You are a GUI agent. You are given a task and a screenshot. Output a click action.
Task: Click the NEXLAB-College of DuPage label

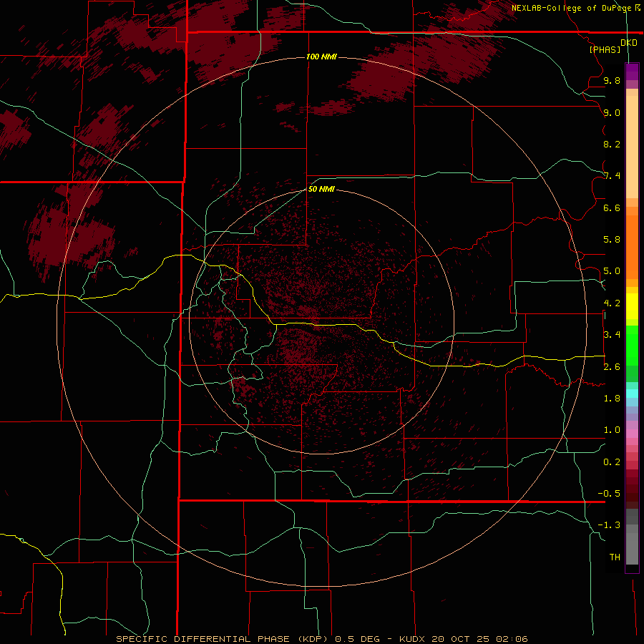click(572, 8)
